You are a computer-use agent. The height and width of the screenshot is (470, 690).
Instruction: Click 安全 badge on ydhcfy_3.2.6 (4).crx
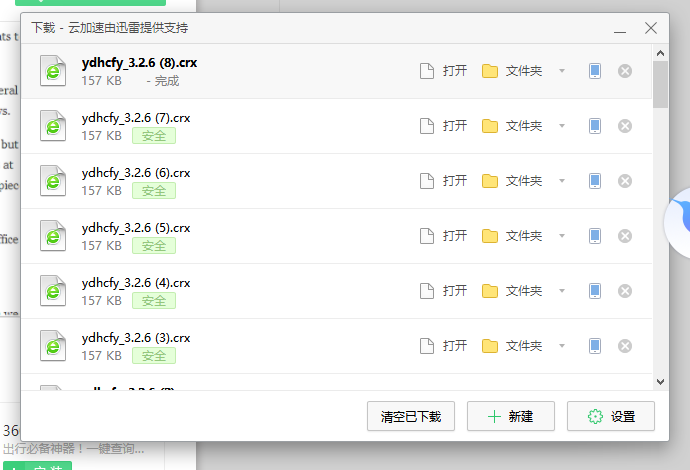point(154,301)
